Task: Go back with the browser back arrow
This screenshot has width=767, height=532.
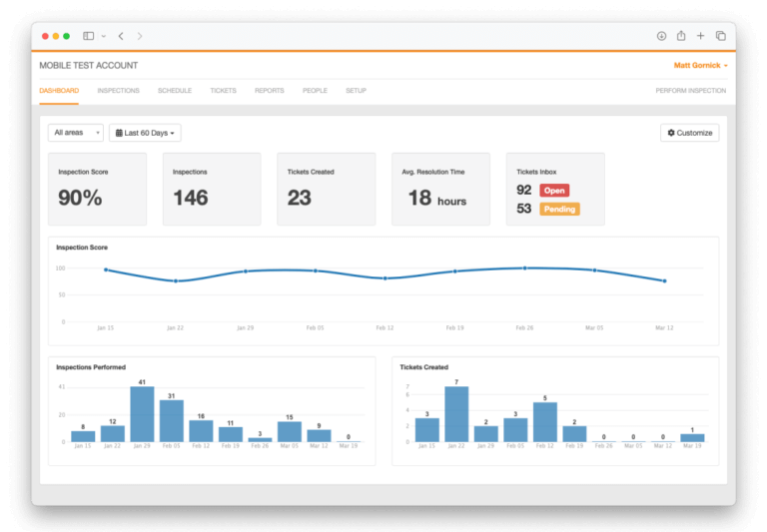Action: coord(121,36)
